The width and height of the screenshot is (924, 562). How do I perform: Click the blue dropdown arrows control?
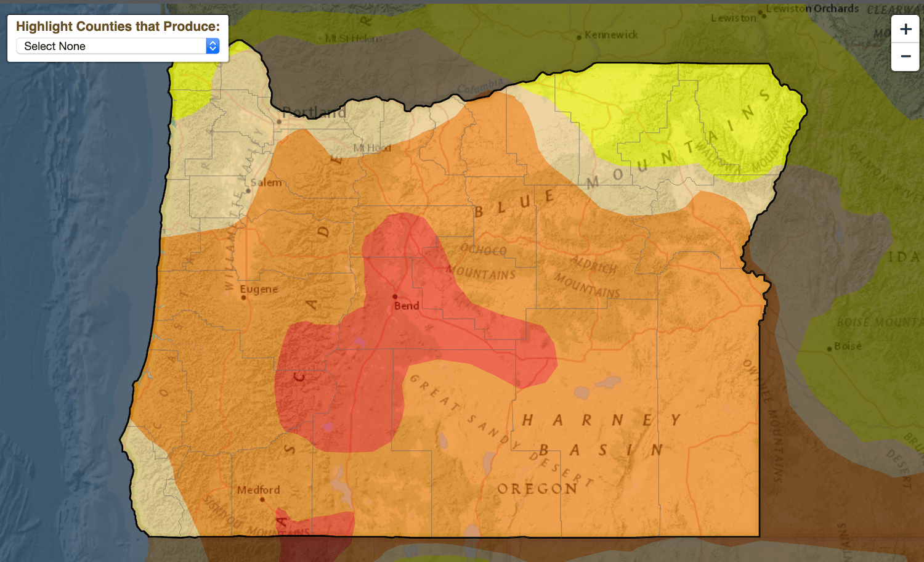click(213, 46)
